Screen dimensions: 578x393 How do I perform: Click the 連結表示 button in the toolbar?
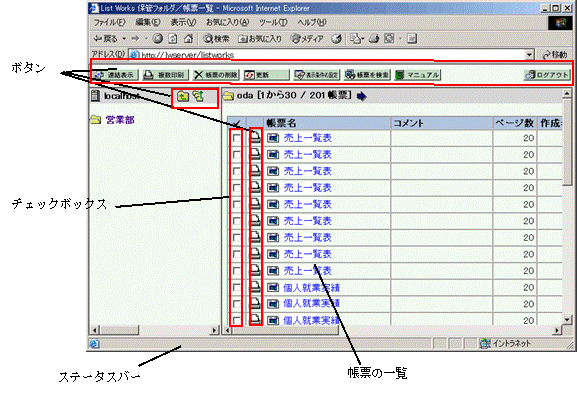click(115, 75)
